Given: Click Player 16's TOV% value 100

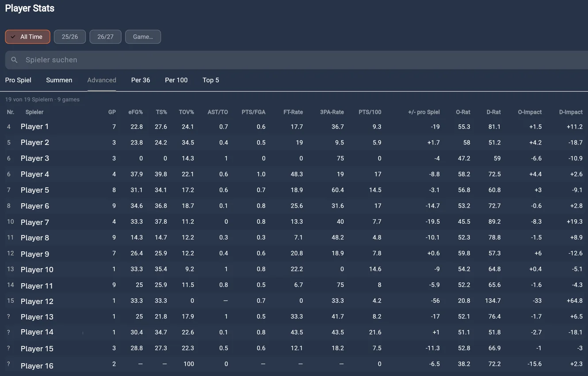Looking at the screenshot, I should tap(189, 364).
